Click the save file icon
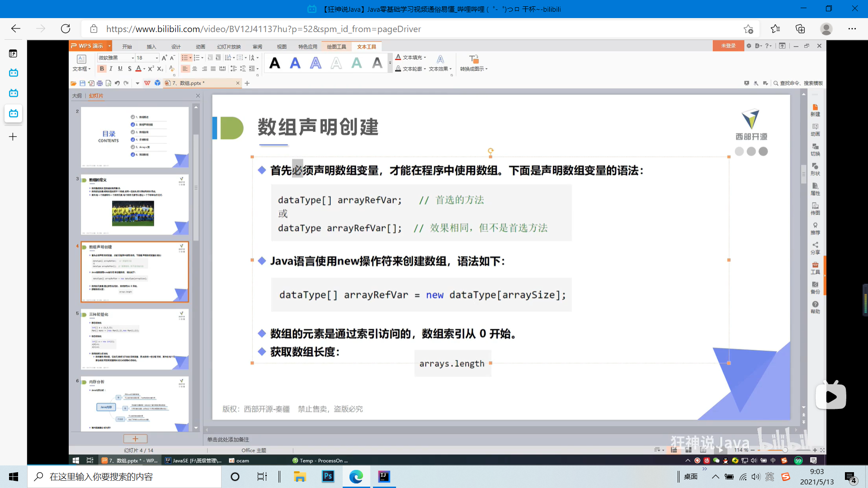The width and height of the screenshot is (868, 488). (x=82, y=83)
